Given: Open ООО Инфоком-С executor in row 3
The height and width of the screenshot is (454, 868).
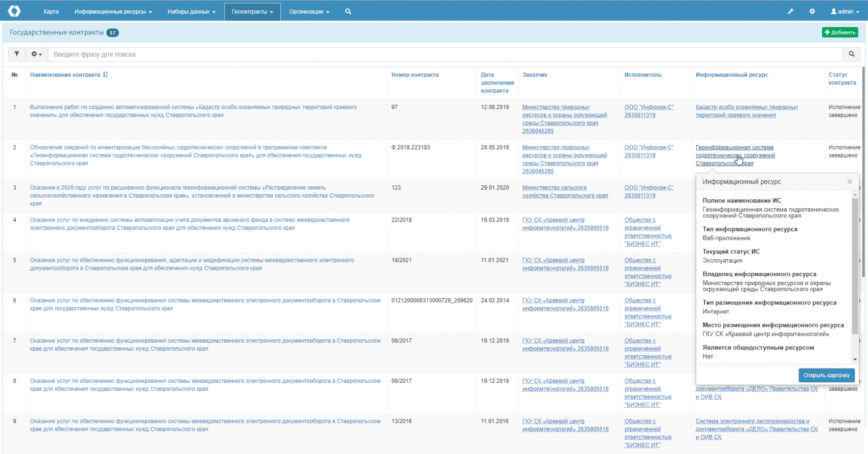Looking at the screenshot, I should pyautogui.click(x=649, y=191).
